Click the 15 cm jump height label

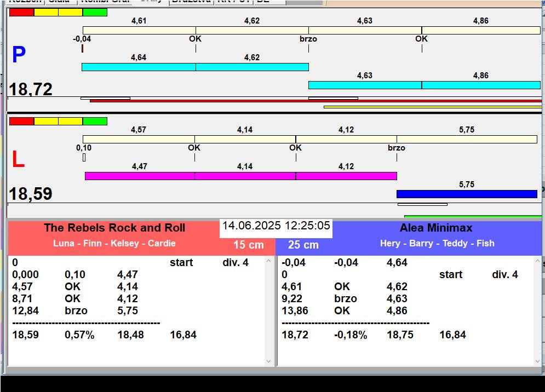tap(248, 245)
